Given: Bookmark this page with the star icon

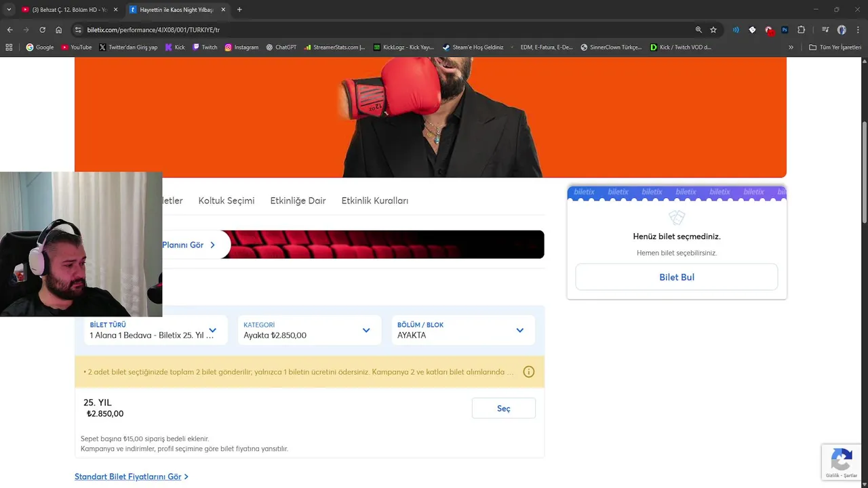Looking at the screenshot, I should coord(713,30).
